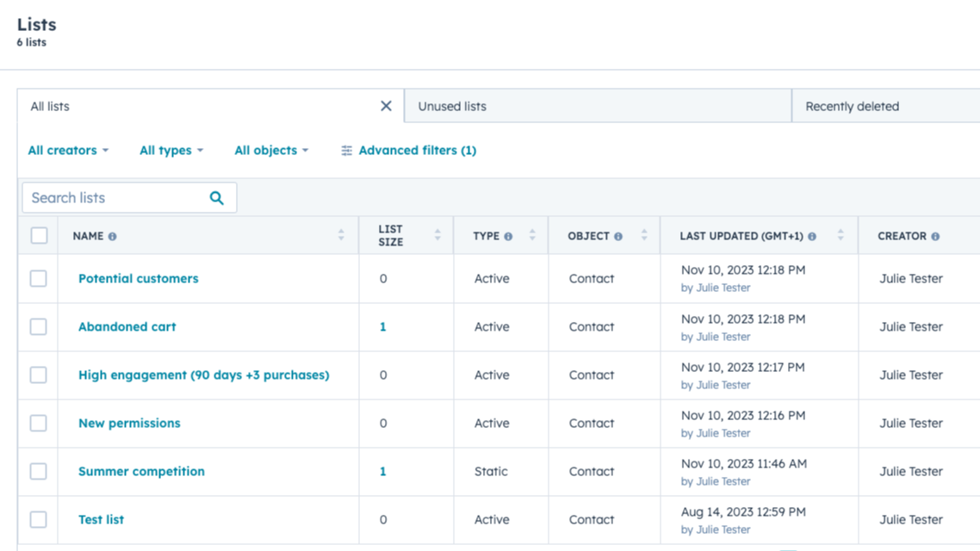Click the search magnifier icon
980x551 pixels.
pyautogui.click(x=216, y=198)
